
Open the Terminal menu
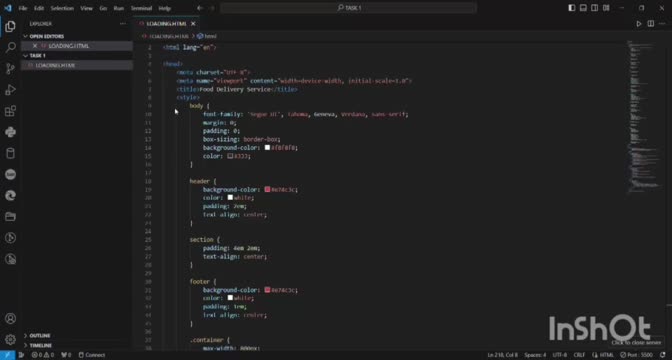[x=141, y=8]
